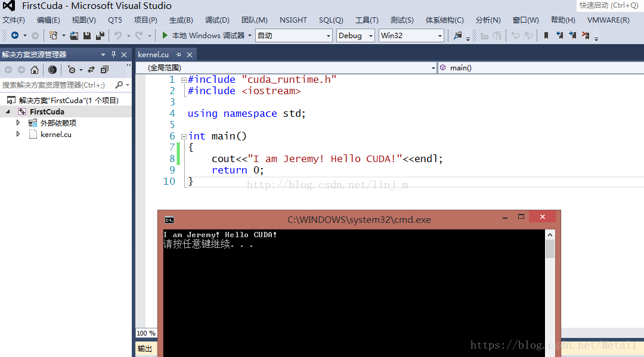Image resolution: width=644 pixels, height=357 pixels.
Task: Click the Open File toolbar icon
Action: pos(74,36)
